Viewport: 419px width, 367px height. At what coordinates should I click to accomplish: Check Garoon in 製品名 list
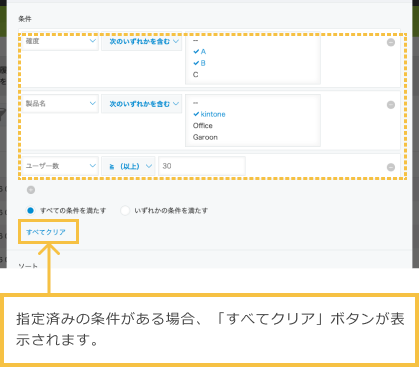coord(205,137)
